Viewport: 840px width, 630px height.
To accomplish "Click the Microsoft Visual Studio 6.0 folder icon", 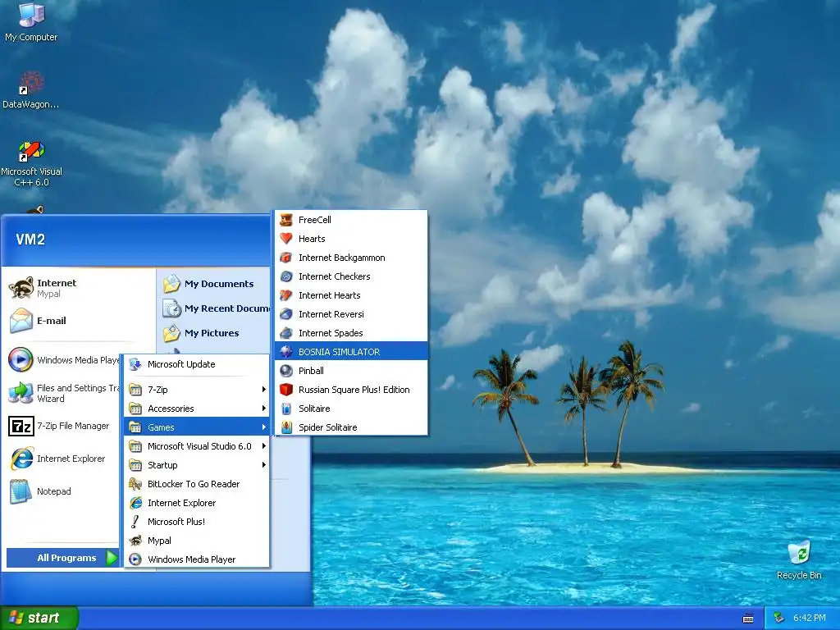I will [135, 446].
